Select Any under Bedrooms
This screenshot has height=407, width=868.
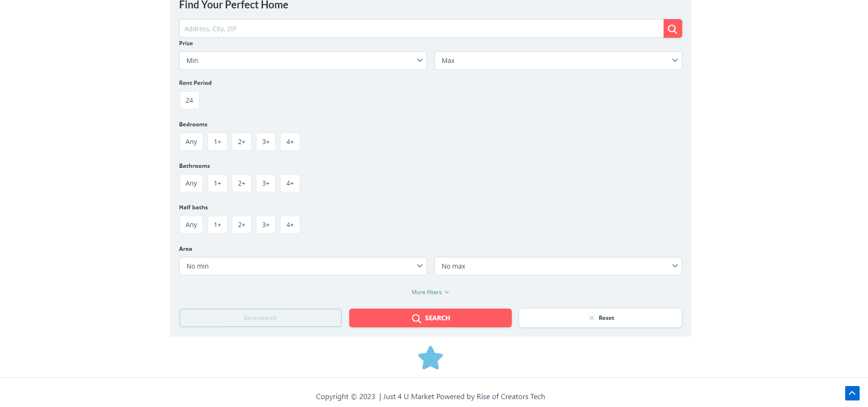(x=191, y=142)
